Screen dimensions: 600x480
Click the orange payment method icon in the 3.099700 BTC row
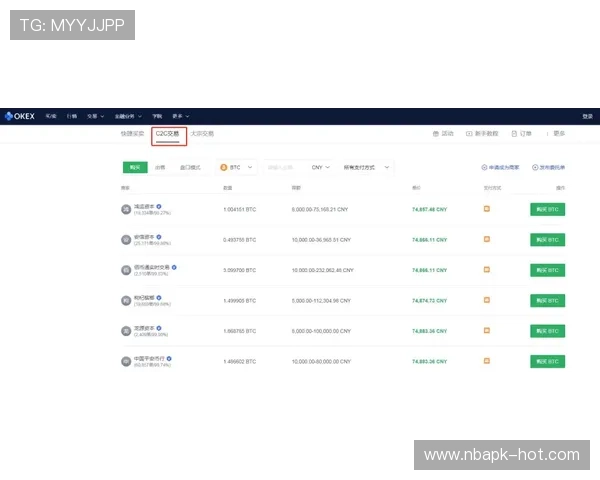pos(487,269)
